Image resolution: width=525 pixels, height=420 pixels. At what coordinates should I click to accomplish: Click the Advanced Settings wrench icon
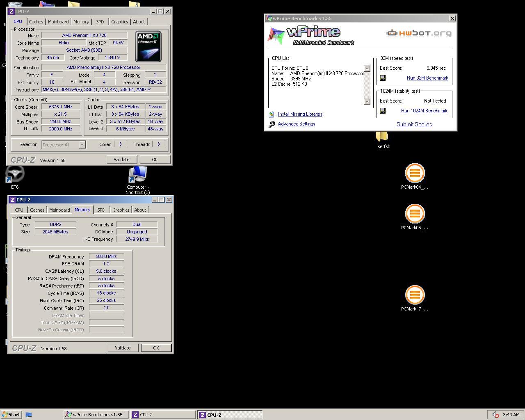click(x=272, y=124)
